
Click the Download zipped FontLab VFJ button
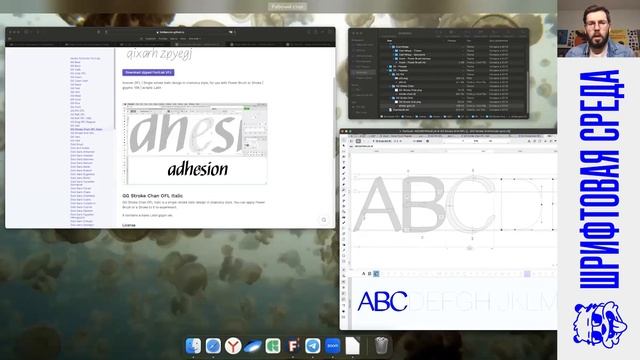[148, 72]
